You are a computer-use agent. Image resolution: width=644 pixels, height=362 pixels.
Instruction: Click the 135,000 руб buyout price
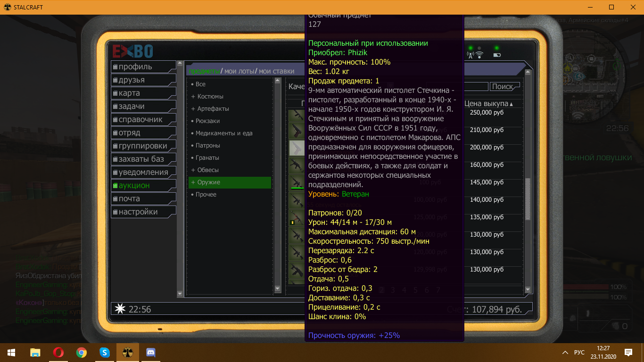pos(487,217)
